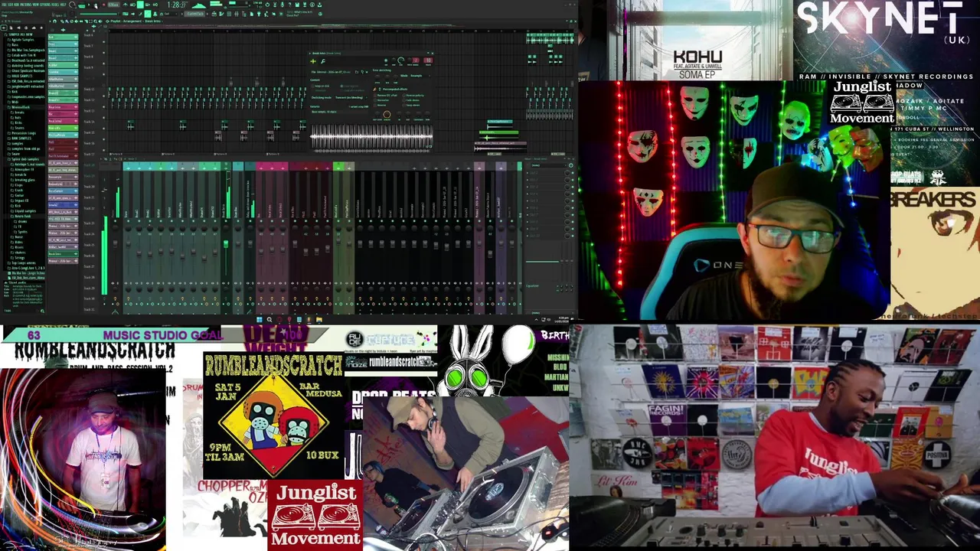Screen dimensions: 980x551
Task: Open the Piano roll view icon
Action: point(221,14)
